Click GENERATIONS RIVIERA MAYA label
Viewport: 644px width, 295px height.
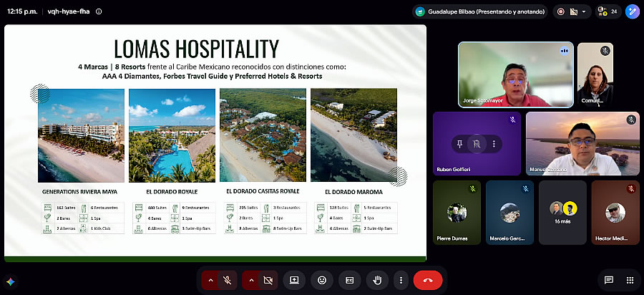coord(79,191)
